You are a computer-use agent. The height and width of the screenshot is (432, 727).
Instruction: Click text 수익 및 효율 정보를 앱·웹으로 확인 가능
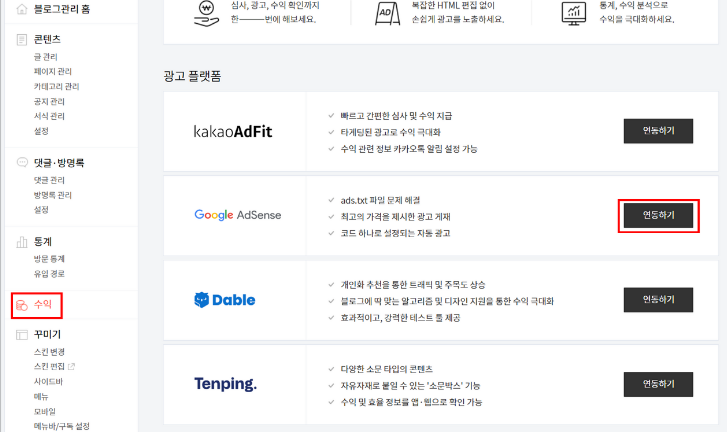click(x=411, y=402)
